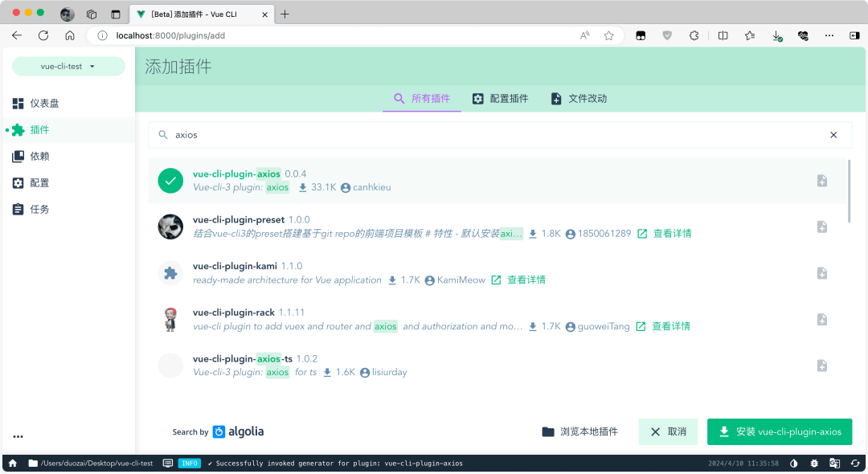The height and width of the screenshot is (474, 868).
Task: Click 安装 vue-cli-plugin-axios install button
Action: [x=780, y=432]
